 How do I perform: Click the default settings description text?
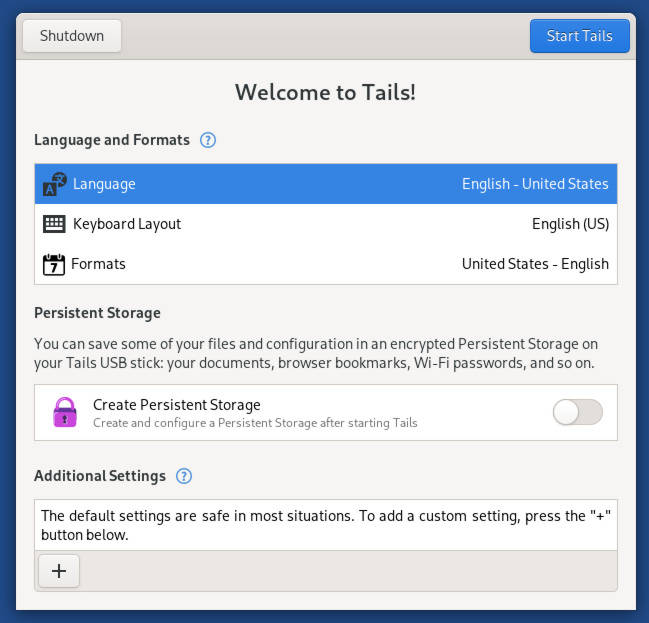point(325,525)
